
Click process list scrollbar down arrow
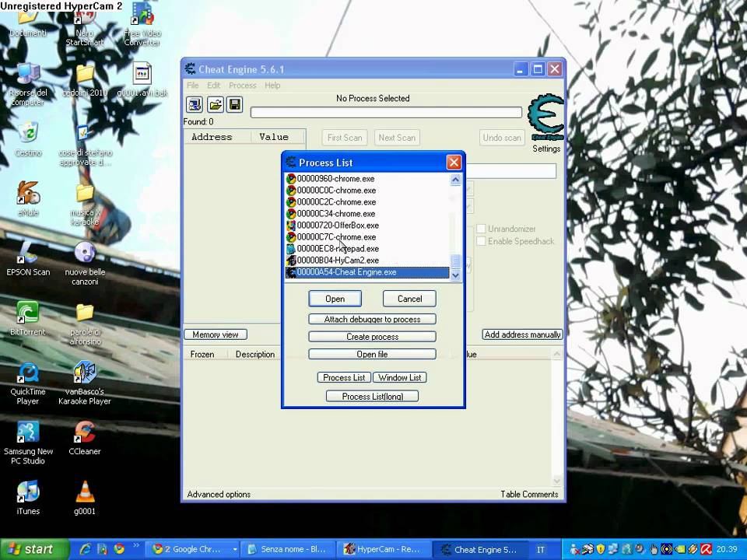click(x=455, y=275)
